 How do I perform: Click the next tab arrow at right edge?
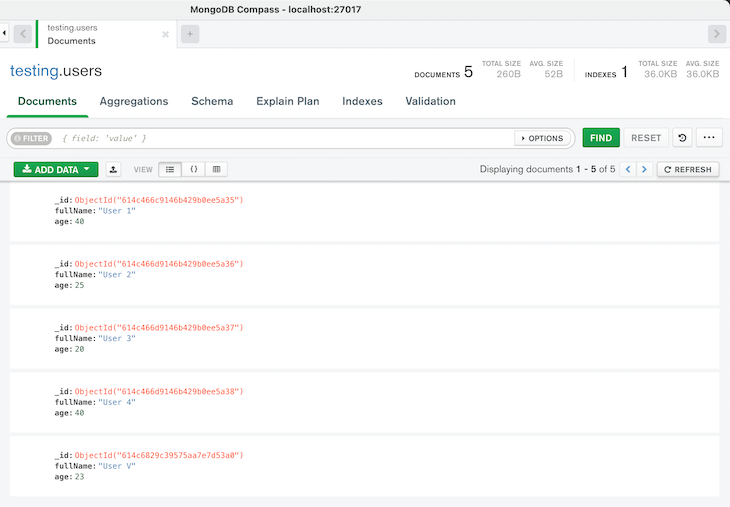(716, 34)
